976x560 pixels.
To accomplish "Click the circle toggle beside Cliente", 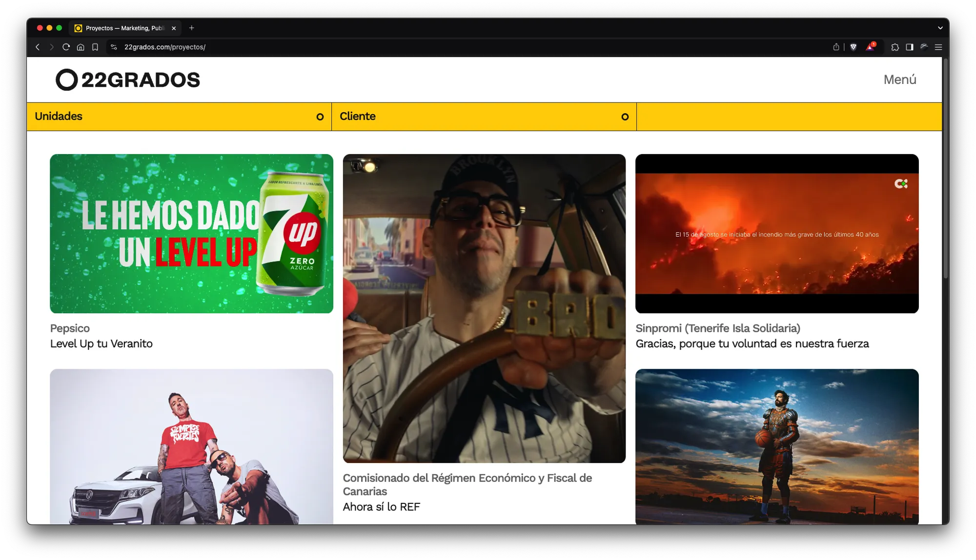I will tap(625, 117).
